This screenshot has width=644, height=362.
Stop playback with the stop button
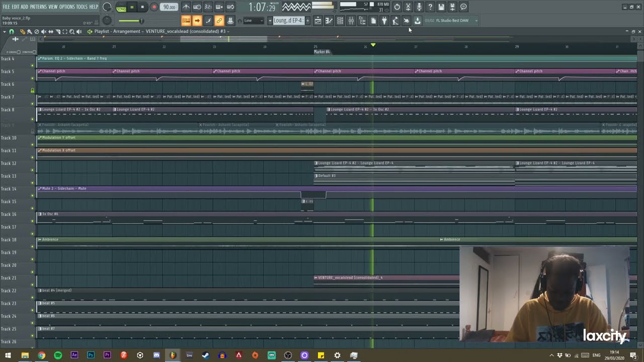pos(142,7)
